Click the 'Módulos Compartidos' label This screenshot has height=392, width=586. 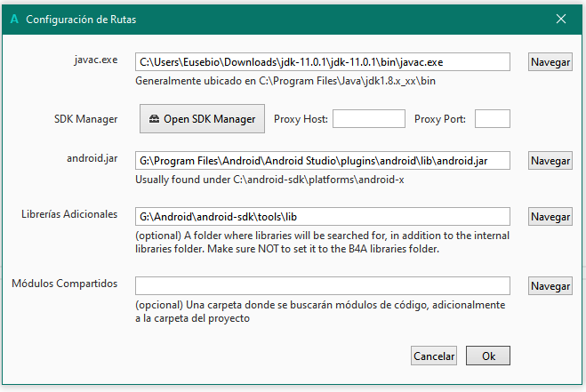pyautogui.click(x=64, y=284)
